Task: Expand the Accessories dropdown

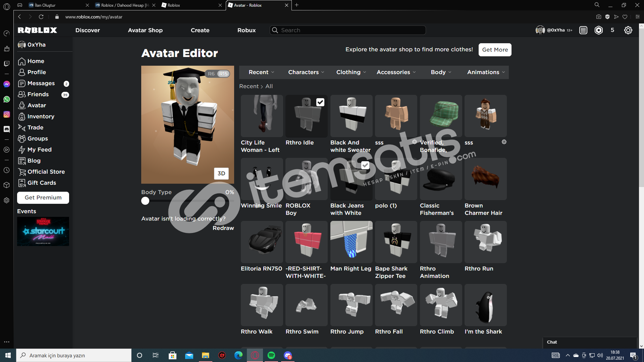Action: point(396,72)
